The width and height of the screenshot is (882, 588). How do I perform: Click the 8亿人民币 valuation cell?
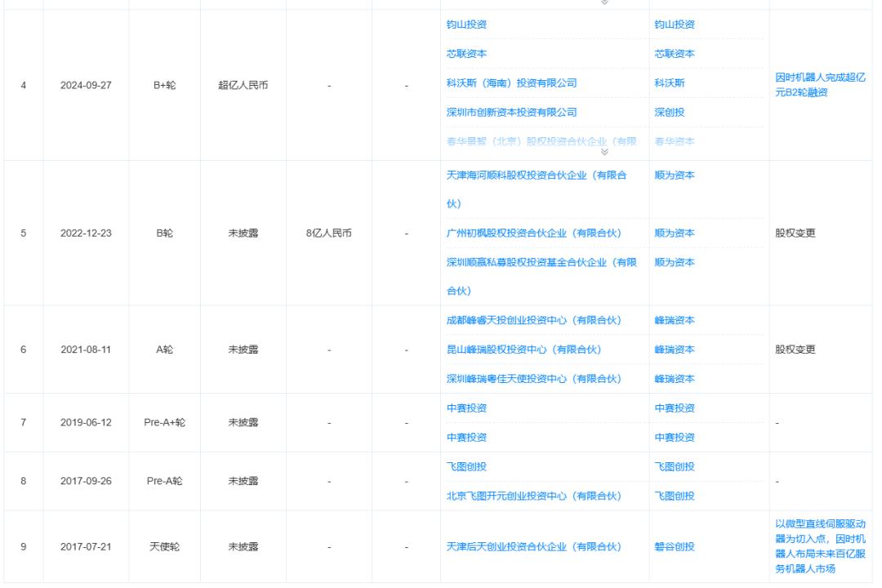click(328, 233)
